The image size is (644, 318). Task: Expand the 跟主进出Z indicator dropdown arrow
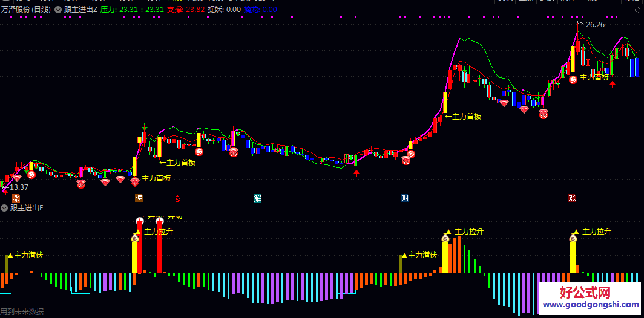click(58, 10)
